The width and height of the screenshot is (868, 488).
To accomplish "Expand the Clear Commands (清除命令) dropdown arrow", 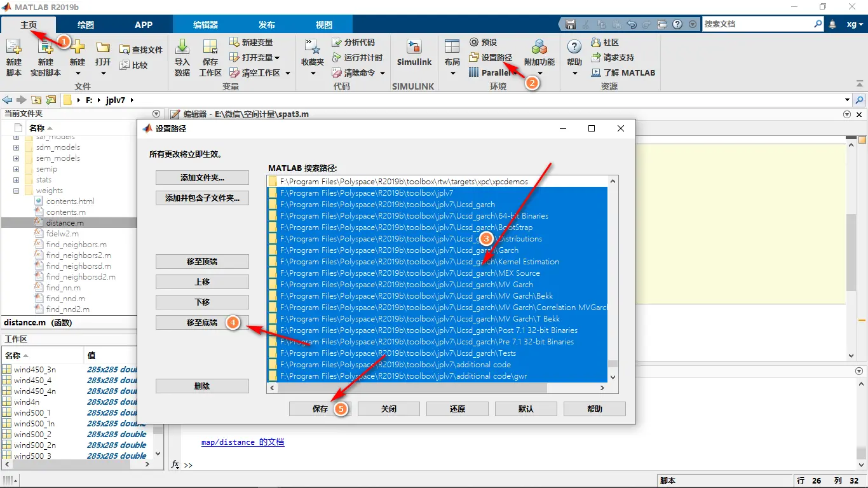I will pos(383,73).
